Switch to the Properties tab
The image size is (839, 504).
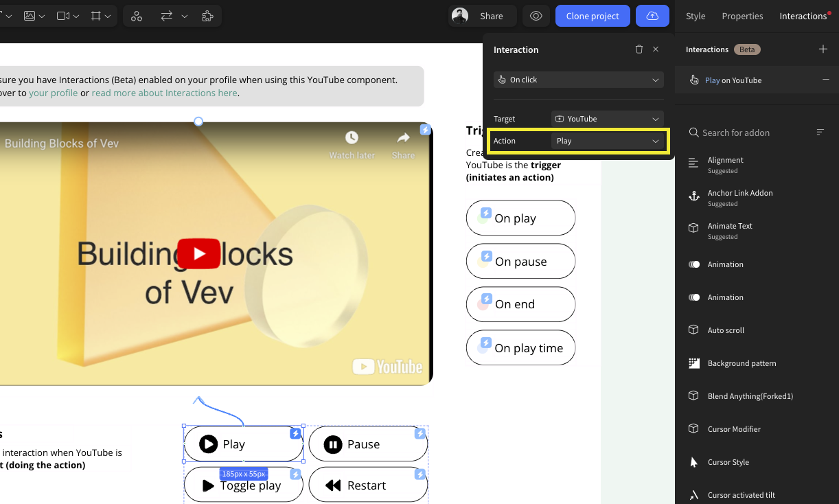coord(742,16)
